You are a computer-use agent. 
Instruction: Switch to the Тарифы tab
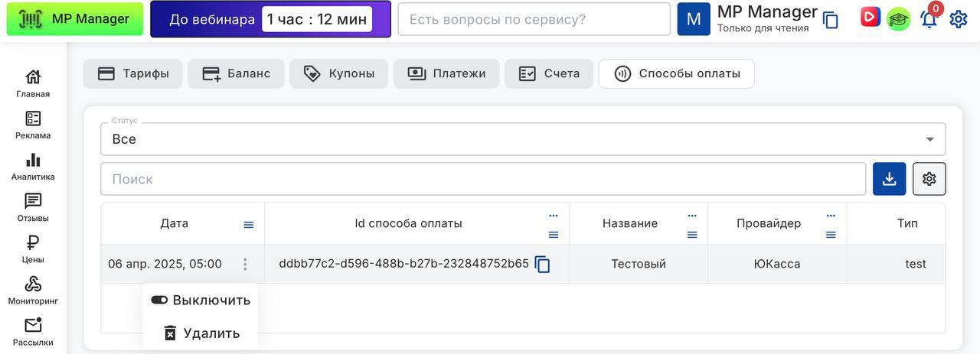pos(133,74)
